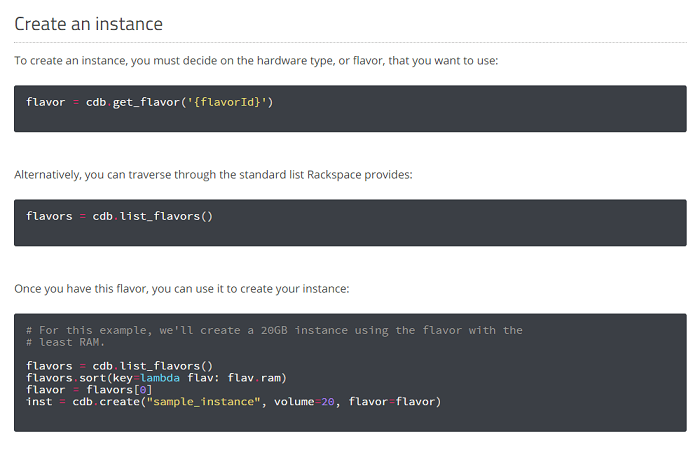The width and height of the screenshot is (700, 450).
Task: Click the code line flavors.sort(key=lambda flav: flav.ram)
Action: (x=156, y=378)
